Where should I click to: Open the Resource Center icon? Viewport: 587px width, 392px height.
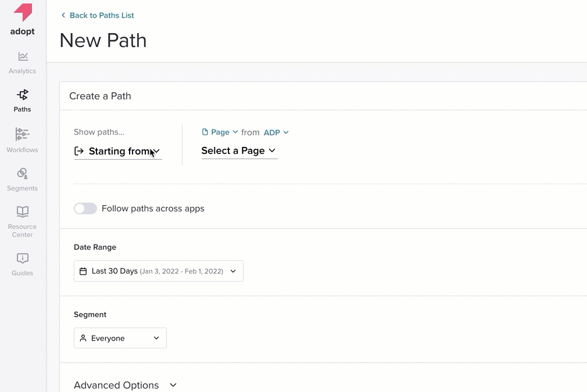coord(22,213)
